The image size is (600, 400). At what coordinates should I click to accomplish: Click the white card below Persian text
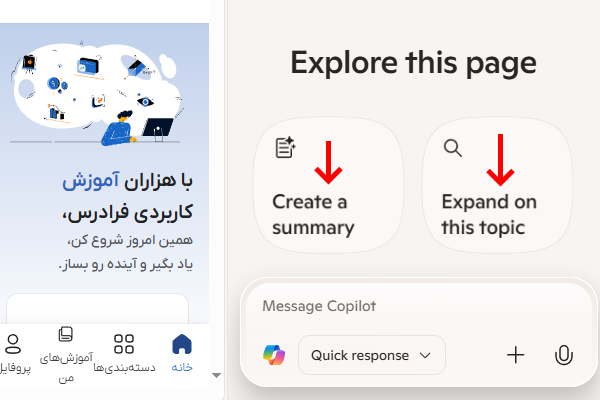point(97,308)
